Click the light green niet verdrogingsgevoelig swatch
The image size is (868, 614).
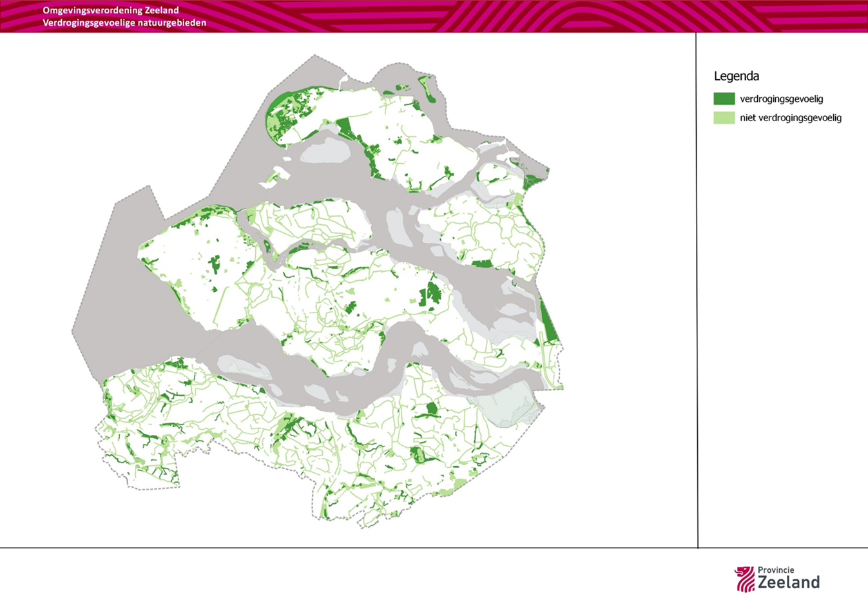(x=724, y=118)
